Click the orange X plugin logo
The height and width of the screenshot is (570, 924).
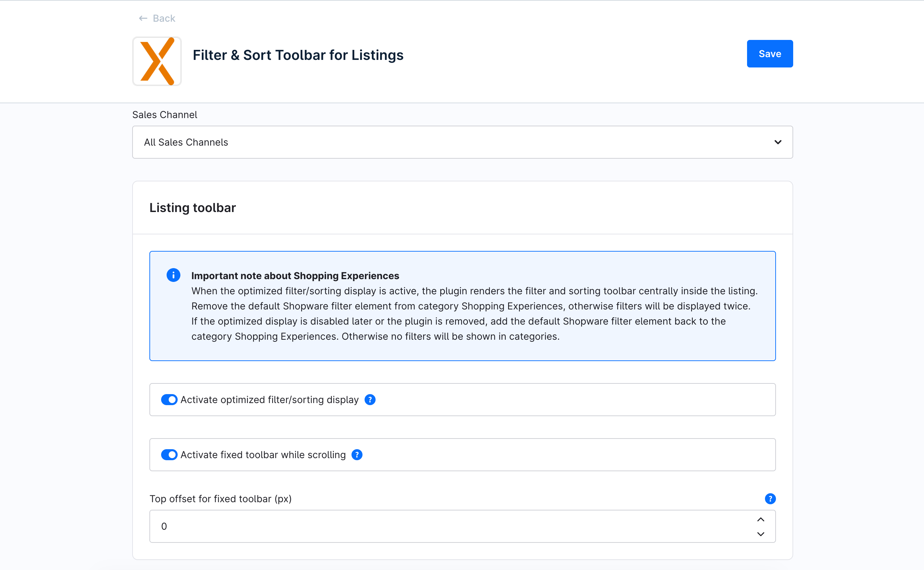[x=157, y=61]
